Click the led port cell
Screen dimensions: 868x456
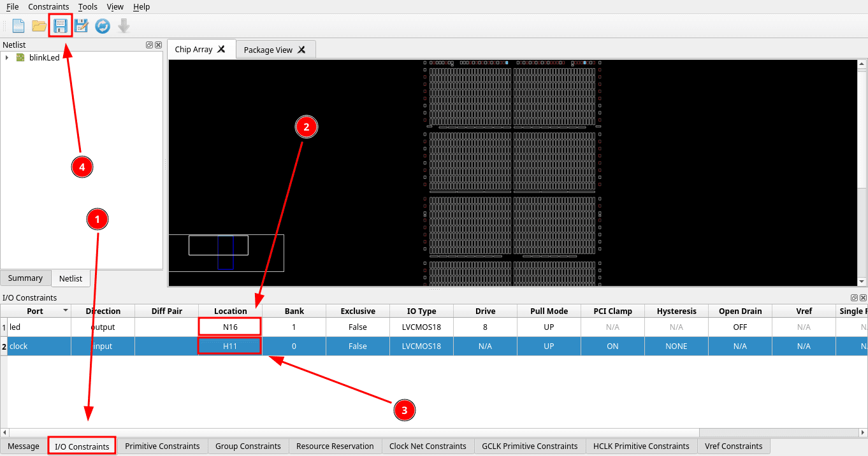[39, 327]
